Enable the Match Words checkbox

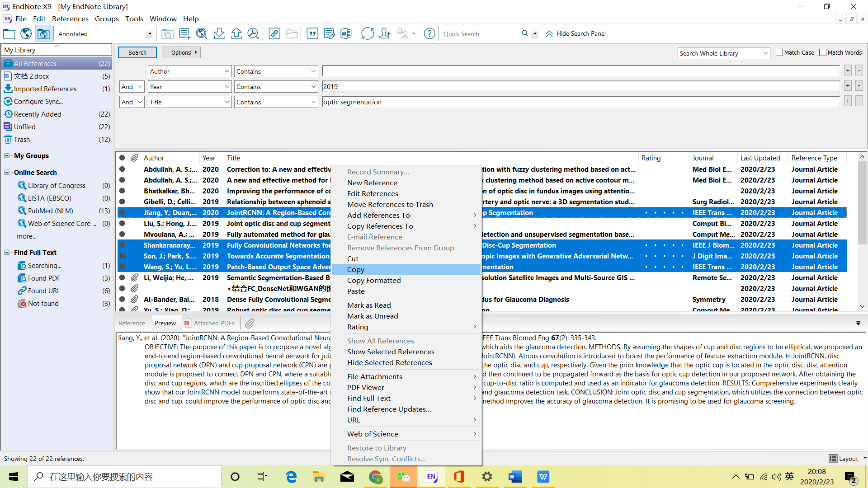click(x=823, y=52)
